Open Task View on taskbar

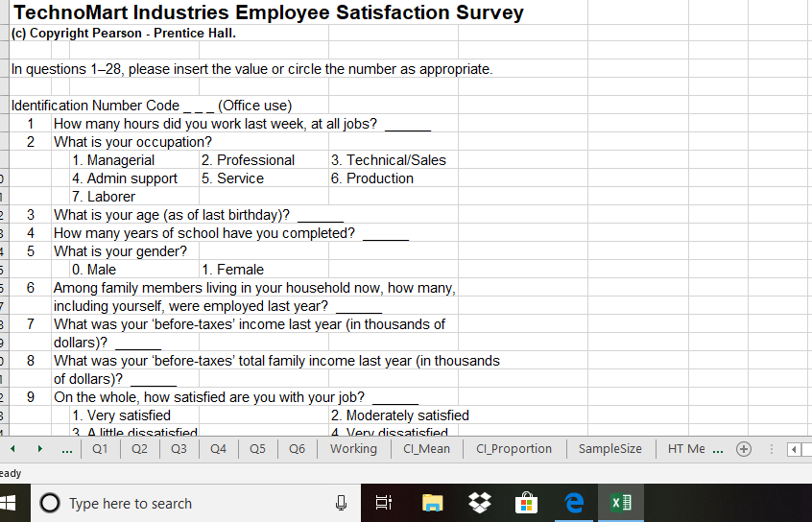pyautogui.click(x=385, y=503)
